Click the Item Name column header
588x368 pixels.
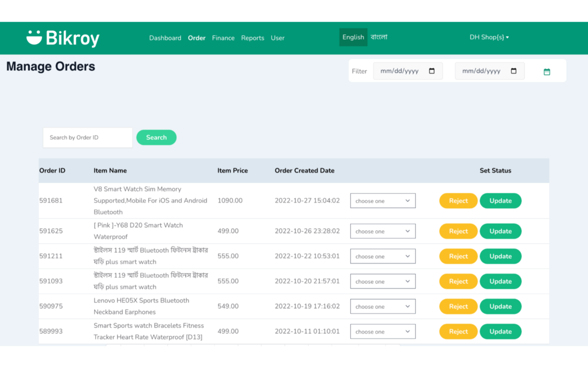coord(110,171)
